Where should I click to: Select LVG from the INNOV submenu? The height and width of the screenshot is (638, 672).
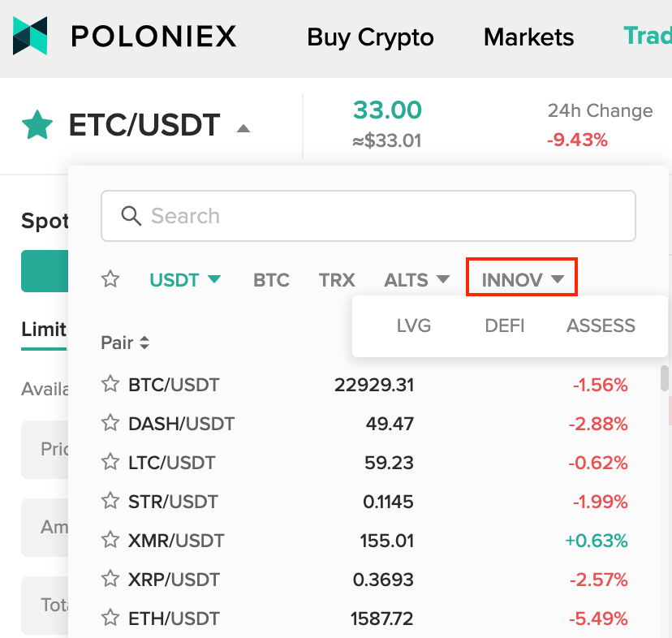click(x=414, y=325)
